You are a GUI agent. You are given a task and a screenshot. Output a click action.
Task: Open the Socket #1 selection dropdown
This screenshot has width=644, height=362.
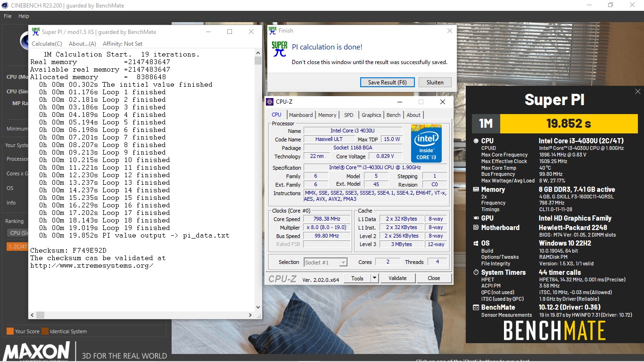tap(325, 263)
